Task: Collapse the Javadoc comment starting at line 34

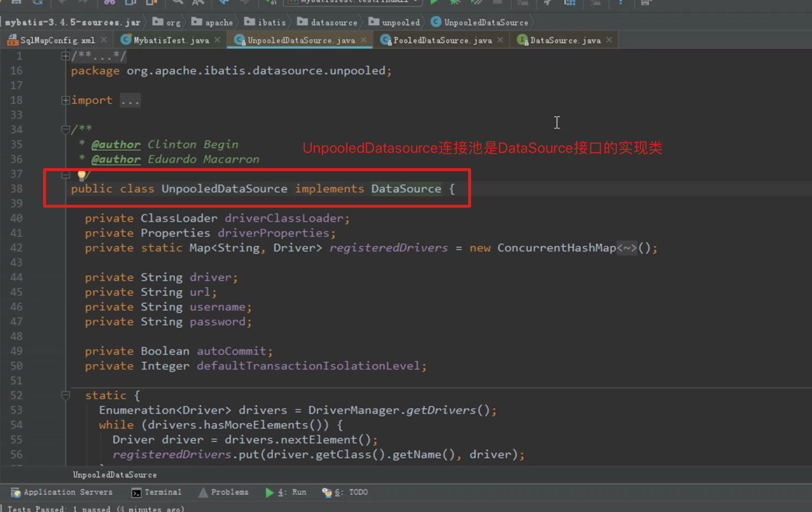Action: pyautogui.click(x=66, y=129)
